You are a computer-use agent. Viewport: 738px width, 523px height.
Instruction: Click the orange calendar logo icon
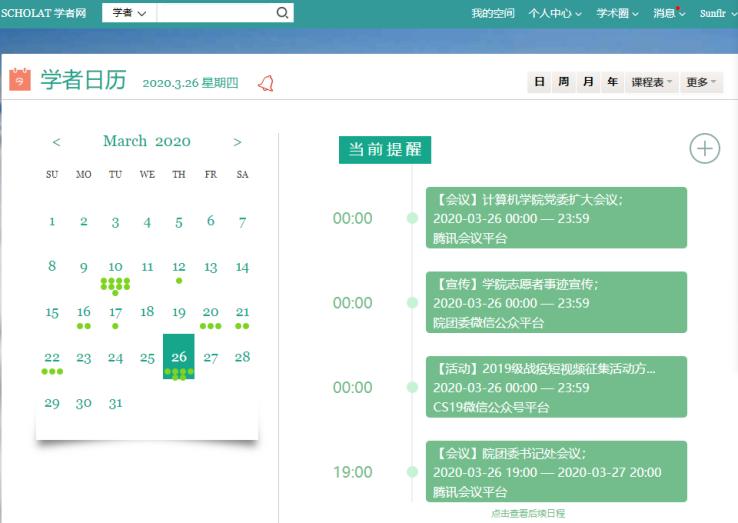click(20, 80)
